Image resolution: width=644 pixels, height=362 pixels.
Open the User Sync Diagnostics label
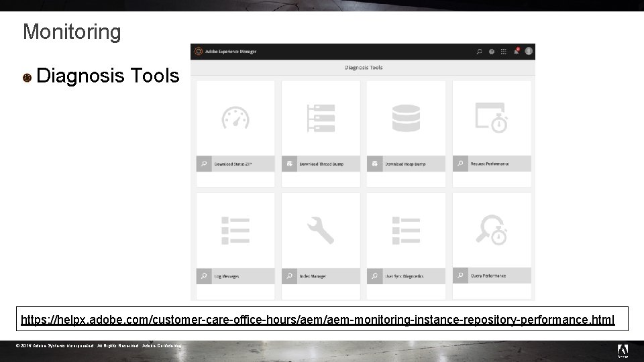tap(404, 276)
